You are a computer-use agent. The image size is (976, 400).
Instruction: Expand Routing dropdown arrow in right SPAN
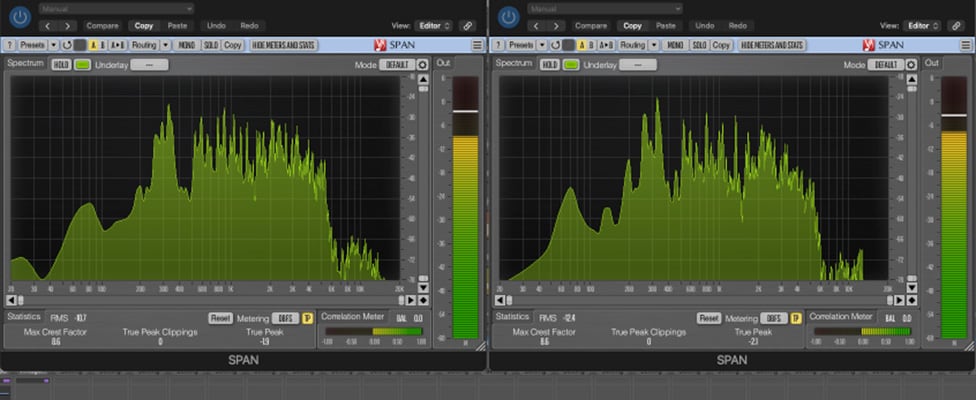click(654, 45)
